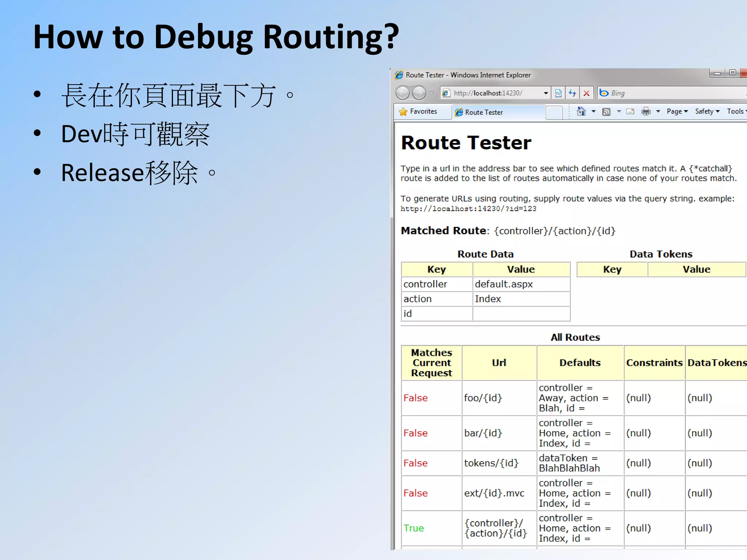Screen dimensions: 747x560
Task: Click the green True match value
Action: (414, 528)
